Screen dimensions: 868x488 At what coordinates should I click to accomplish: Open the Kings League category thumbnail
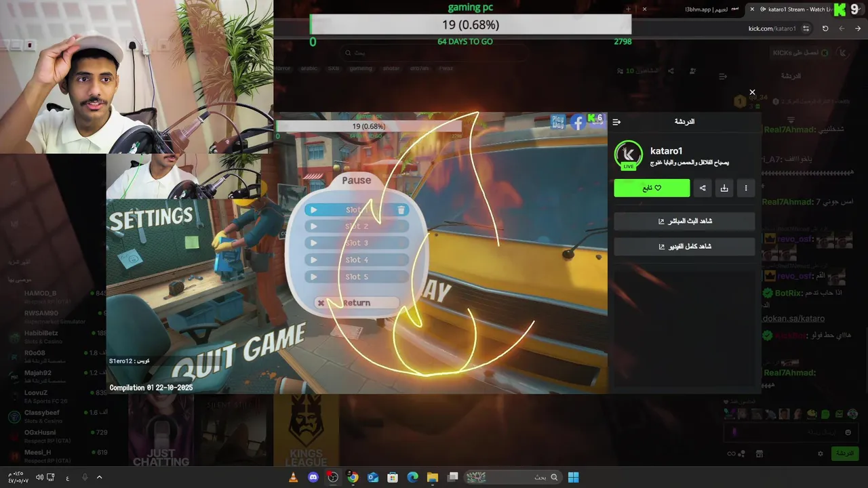pos(307,432)
